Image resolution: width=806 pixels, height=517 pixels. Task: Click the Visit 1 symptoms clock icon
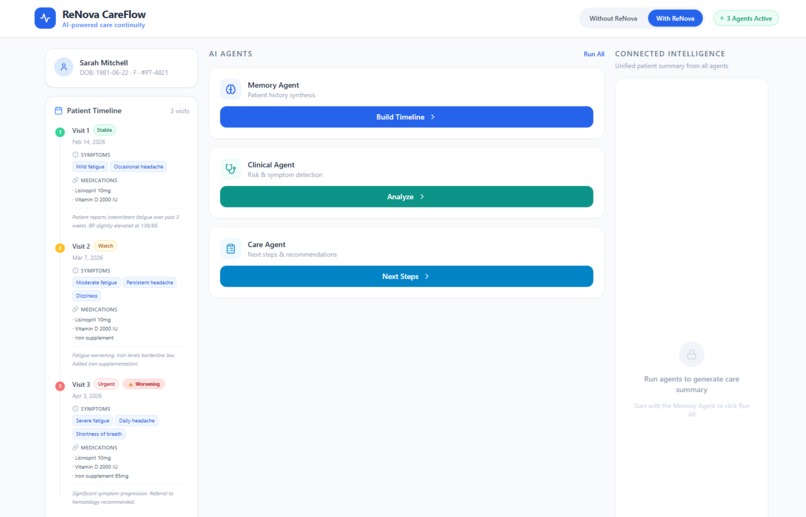pyautogui.click(x=76, y=155)
